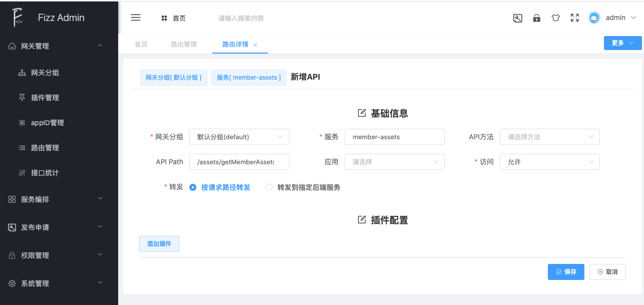Viewport: 644px width, 305px height.
Task: Click the admin avatar icon
Action: (594, 18)
